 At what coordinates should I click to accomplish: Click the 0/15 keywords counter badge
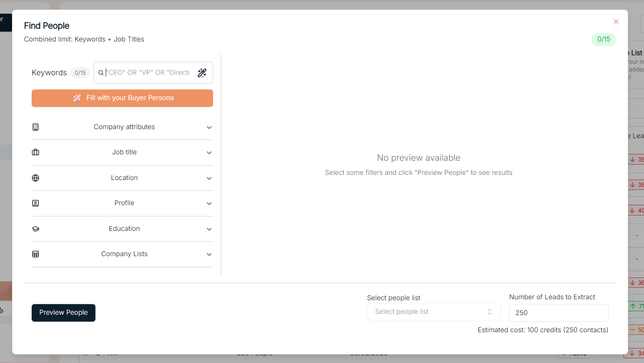click(80, 73)
